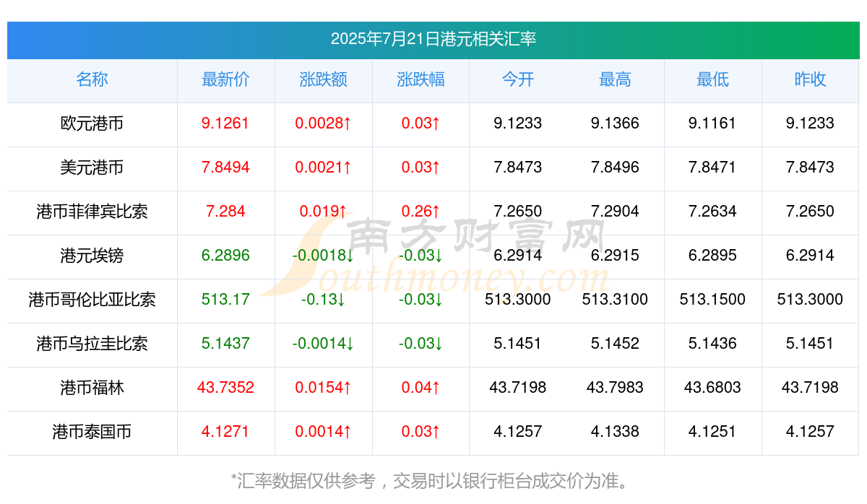
Task: Click the 港币菲律宾比索 row name
Action: (x=92, y=212)
